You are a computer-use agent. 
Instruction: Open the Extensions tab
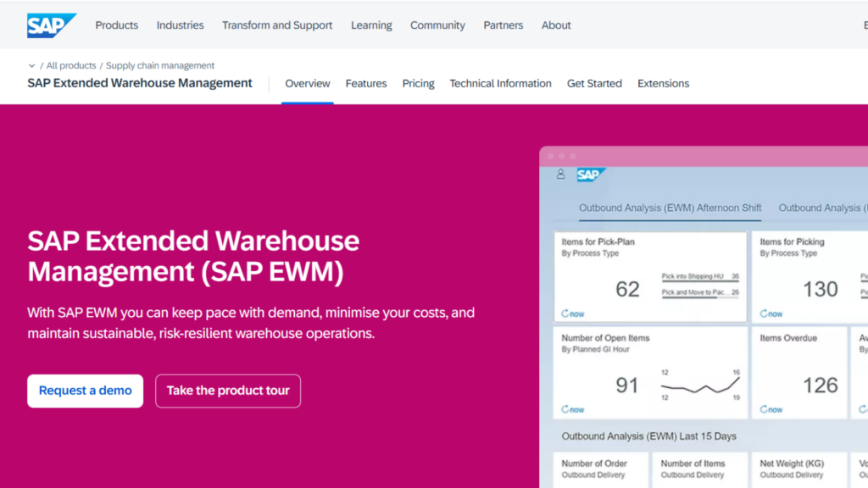[663, 84]
